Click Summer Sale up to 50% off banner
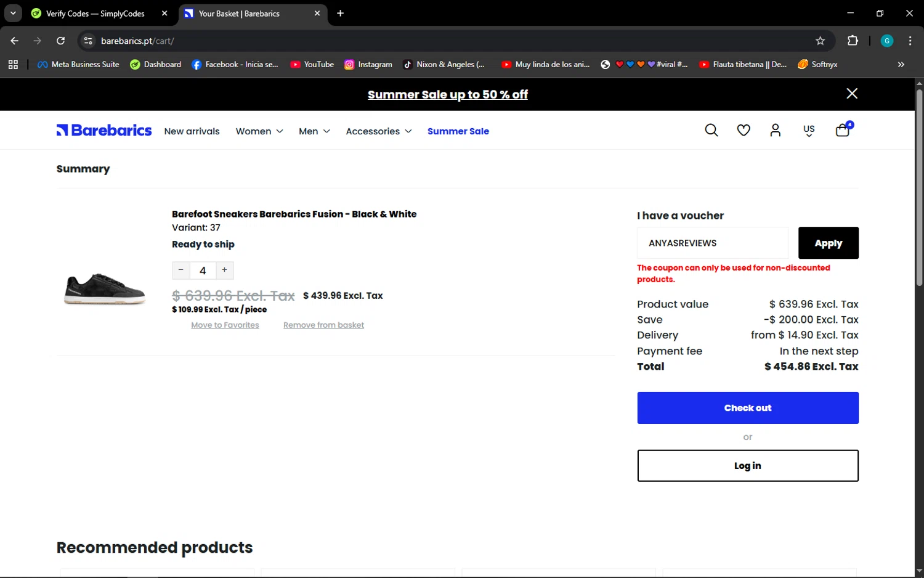The height and width of the screenshot is (578, 924). click(x=448, y=94)
